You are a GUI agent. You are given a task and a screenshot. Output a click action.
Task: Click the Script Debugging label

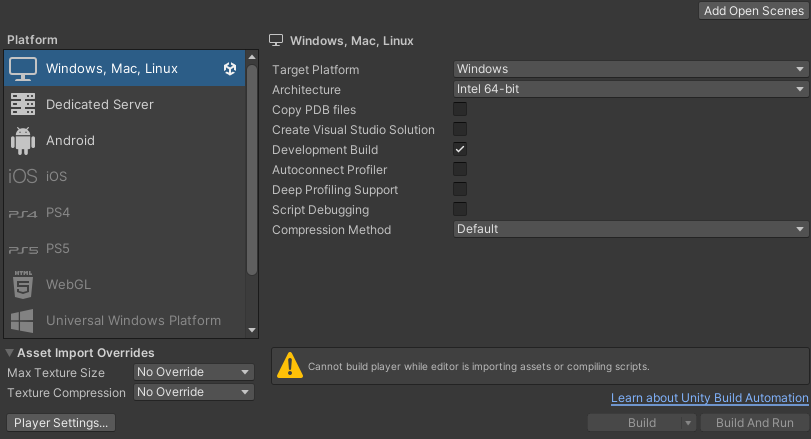321,209
